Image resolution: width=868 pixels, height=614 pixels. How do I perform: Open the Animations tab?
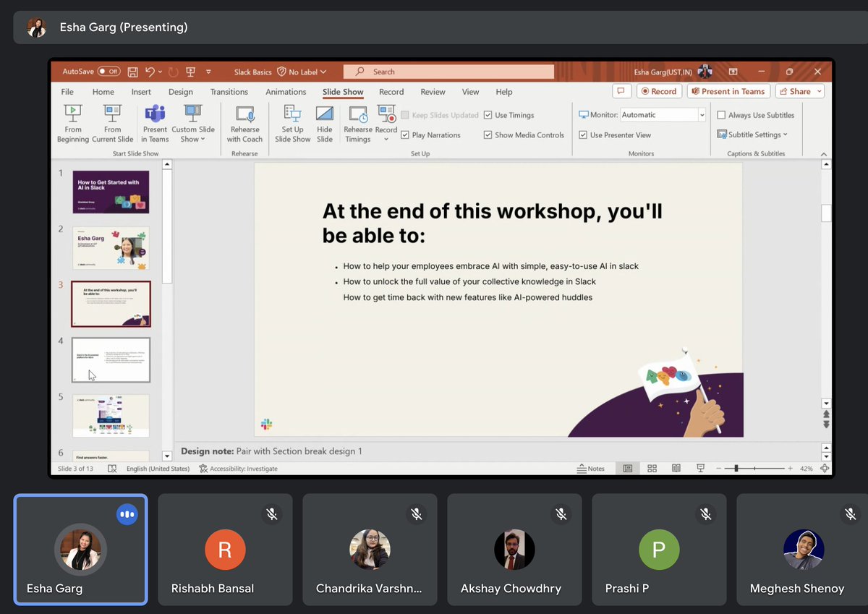286,92
